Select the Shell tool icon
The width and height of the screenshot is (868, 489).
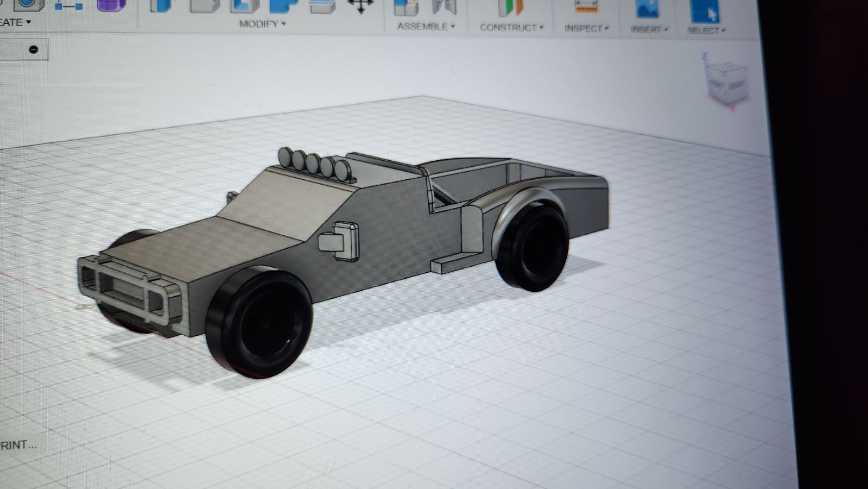244,5
